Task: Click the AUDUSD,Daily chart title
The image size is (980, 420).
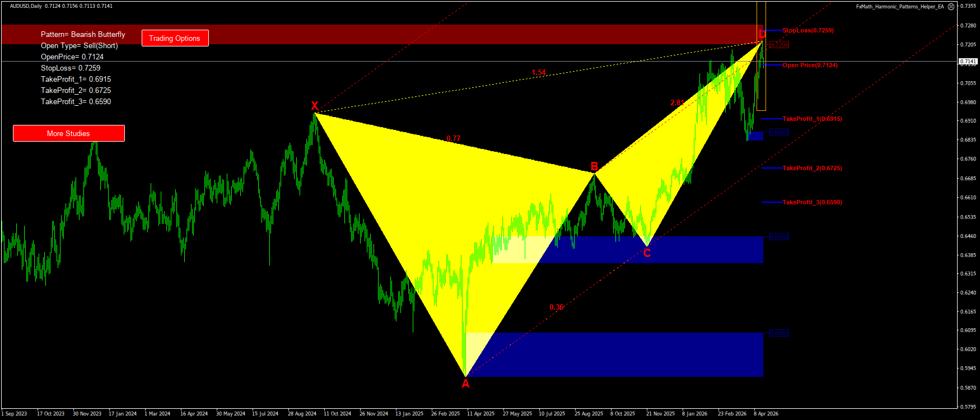Action: pos(26,6)
